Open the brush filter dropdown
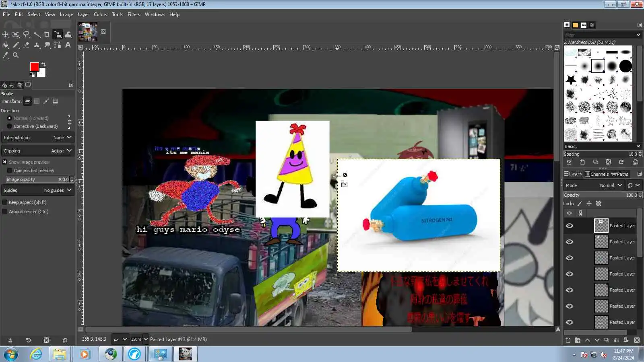 638,35
